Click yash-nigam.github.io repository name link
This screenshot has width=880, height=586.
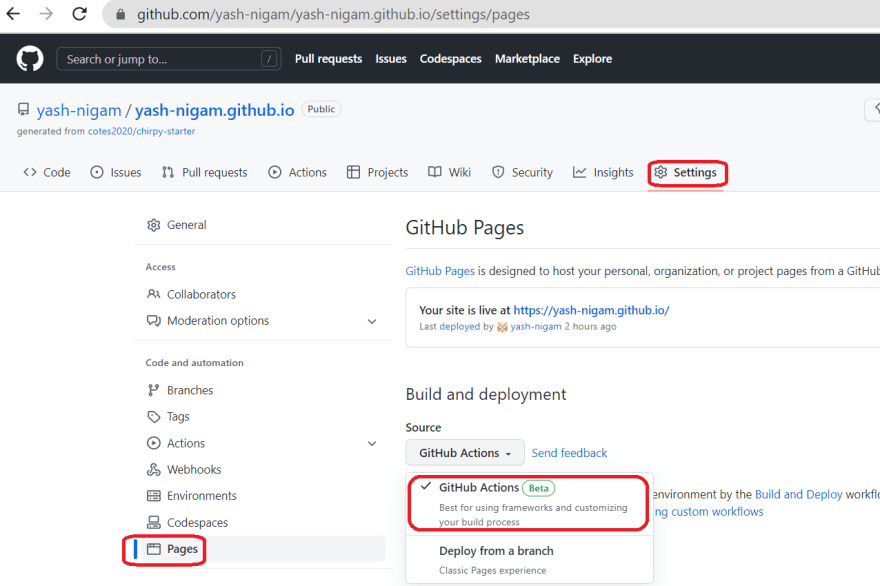tap(214, 110)
